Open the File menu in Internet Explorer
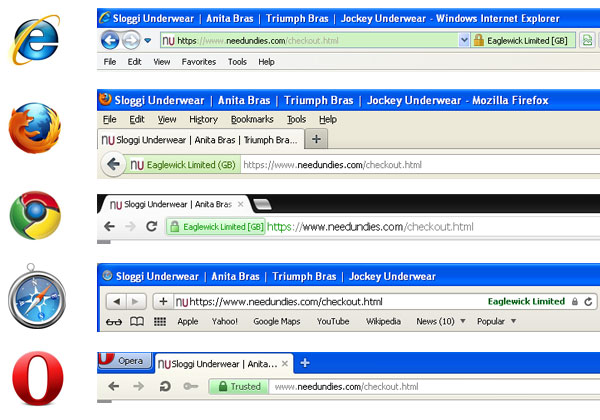 [x=110, y=62]
